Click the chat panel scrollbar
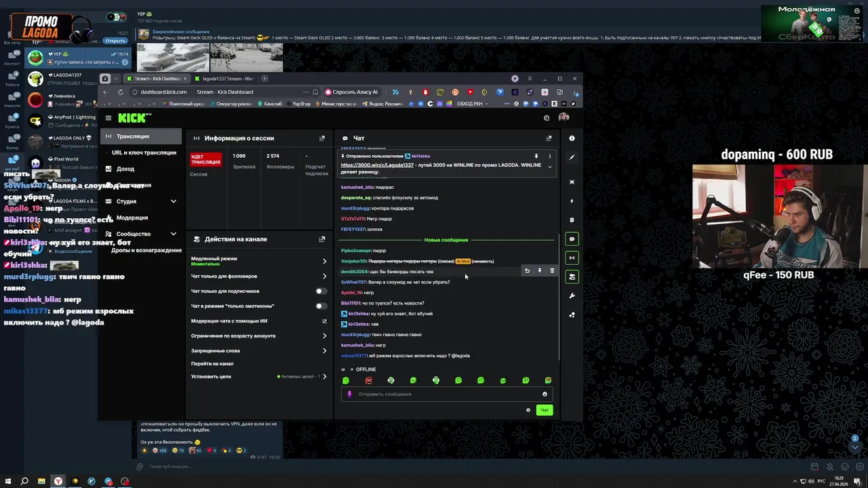This screenshot has height=488, width=868. 559,298
